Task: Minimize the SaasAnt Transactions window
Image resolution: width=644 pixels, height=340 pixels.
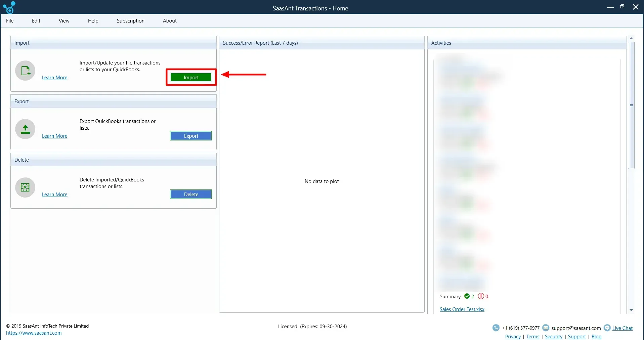Action: pyautogui.click(x=610, y=7)
